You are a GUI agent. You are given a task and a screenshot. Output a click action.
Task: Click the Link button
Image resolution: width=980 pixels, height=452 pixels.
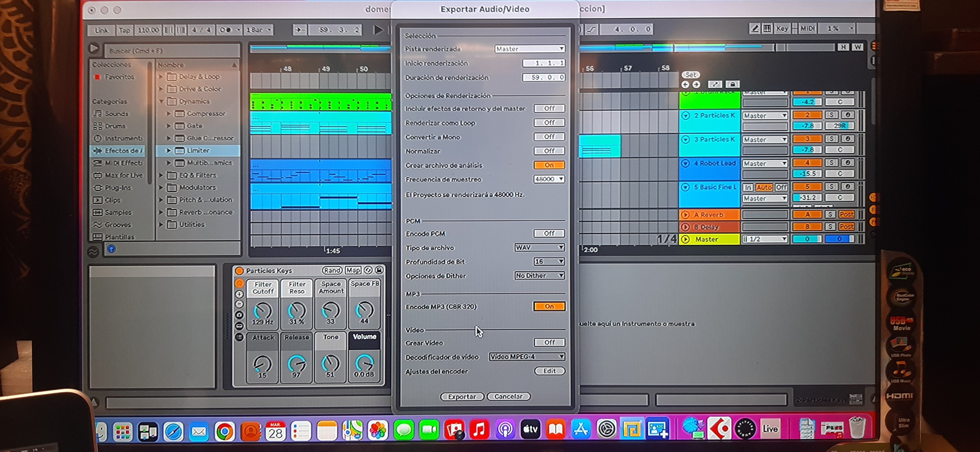(101, 30)
